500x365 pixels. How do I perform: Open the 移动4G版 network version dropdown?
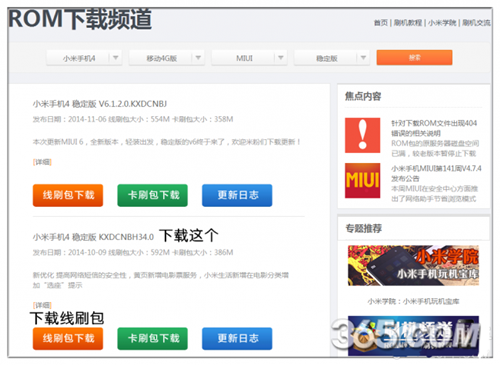click(167, 58)
